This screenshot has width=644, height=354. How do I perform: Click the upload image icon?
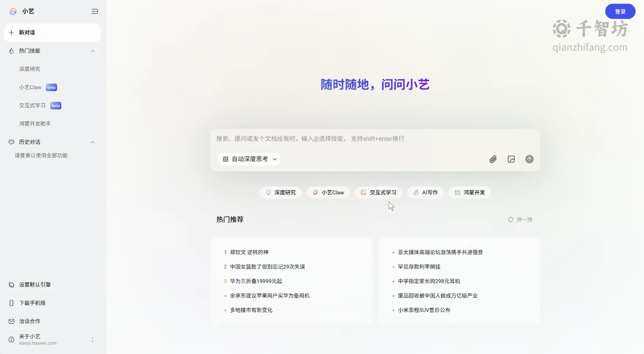point(511,159)
